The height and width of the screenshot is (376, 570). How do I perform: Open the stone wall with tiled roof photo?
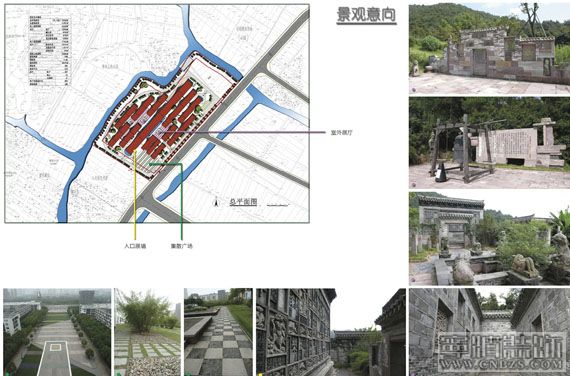(x=489, y=48)
